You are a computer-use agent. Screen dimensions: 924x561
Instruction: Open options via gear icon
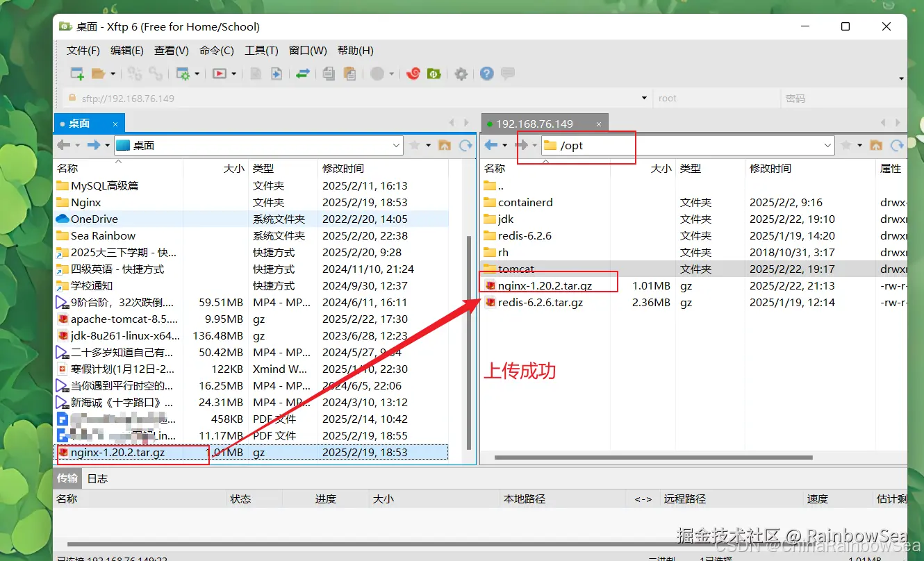(x=461, y=74)
